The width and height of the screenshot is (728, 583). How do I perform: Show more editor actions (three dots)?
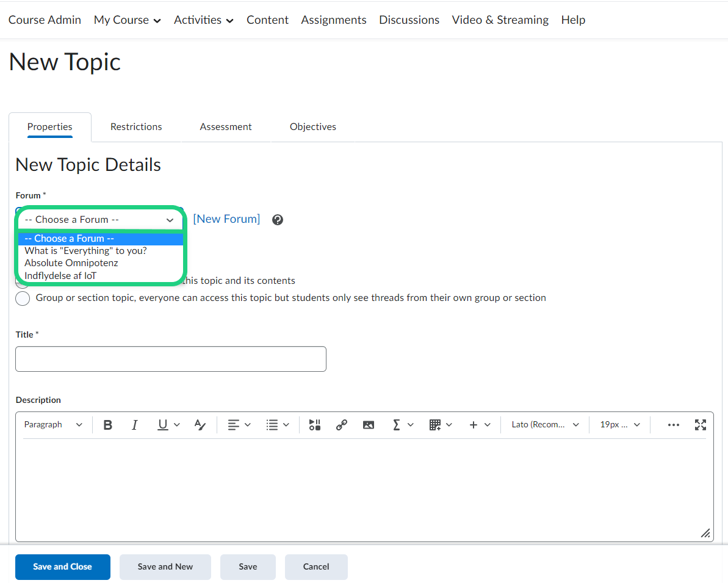coord(673,425)
